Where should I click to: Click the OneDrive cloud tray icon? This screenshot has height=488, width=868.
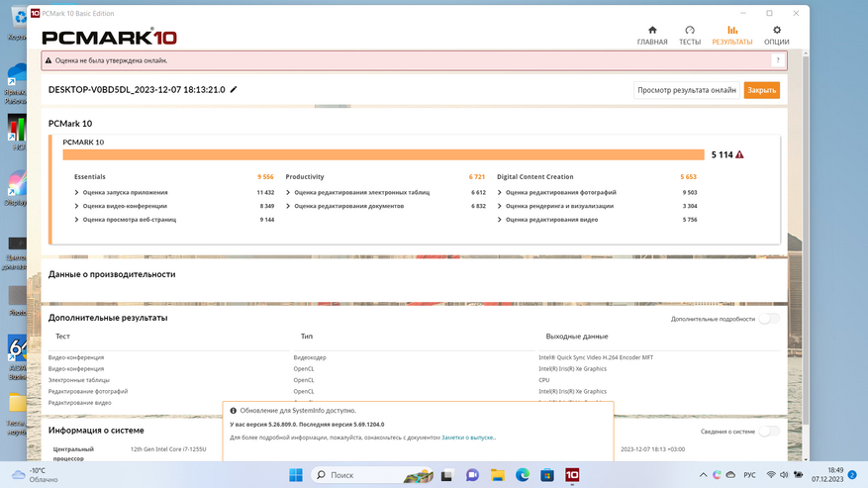pos(730,475)
